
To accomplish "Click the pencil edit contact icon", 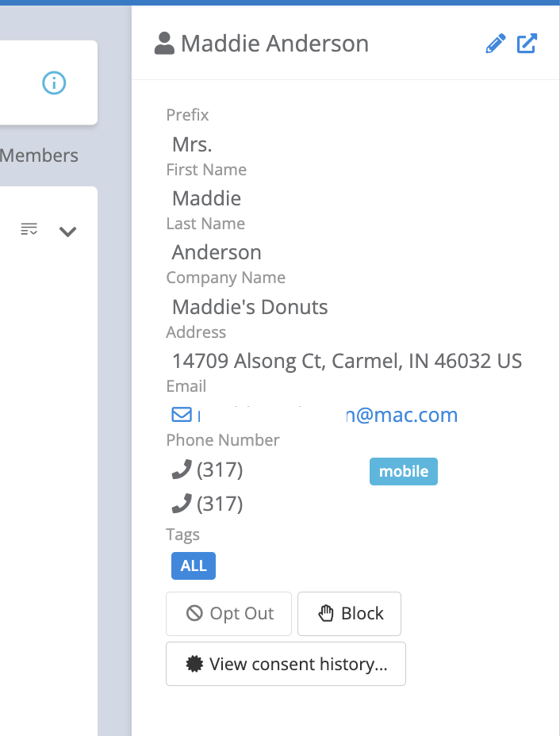I will click(495, 44).
